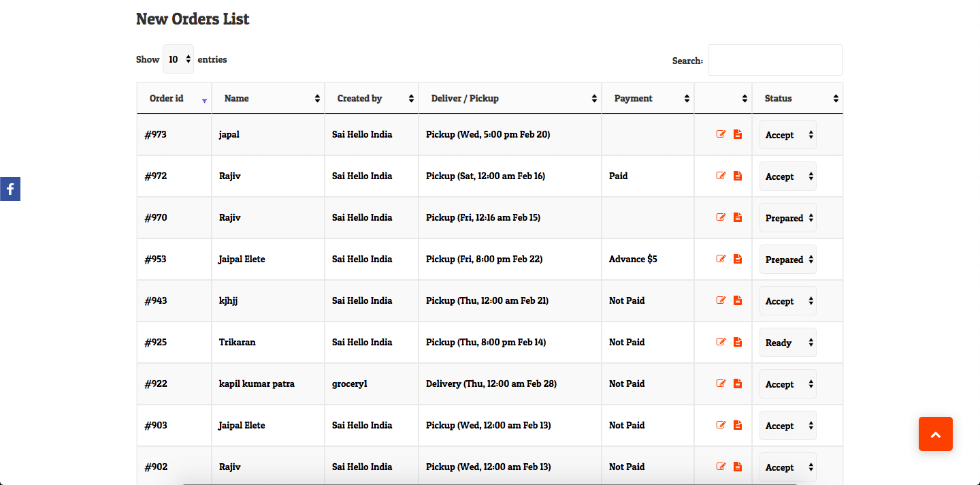Sort by the Deliver / Pickup column
Screen dimensions: 980x485
509,98
